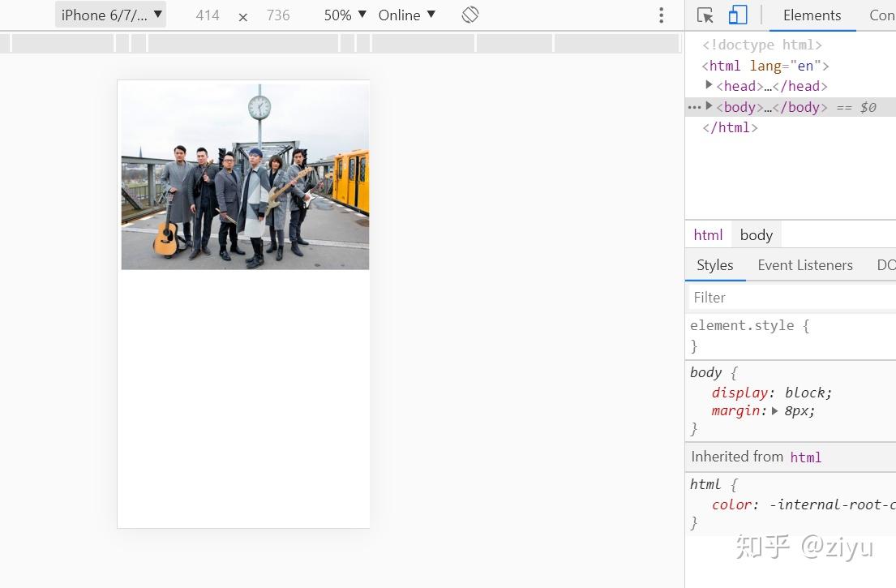Expand the head element node

pos(710,85)
